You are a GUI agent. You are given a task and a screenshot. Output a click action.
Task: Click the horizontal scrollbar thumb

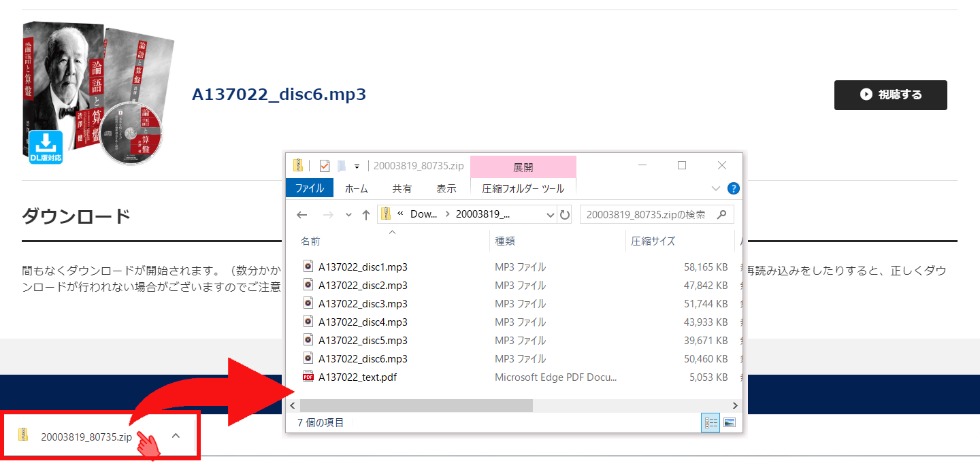pos(416,405)
